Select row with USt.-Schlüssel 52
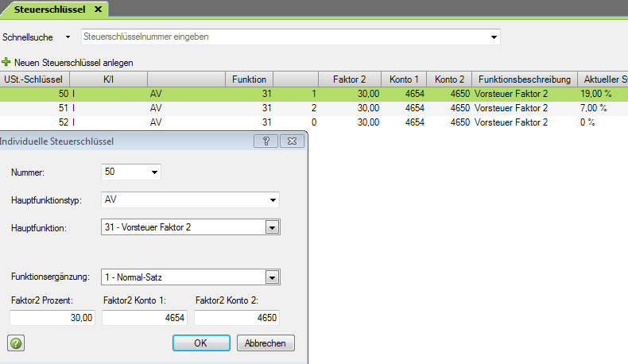This screenshot has height=364, width=628. pos(314,122)
